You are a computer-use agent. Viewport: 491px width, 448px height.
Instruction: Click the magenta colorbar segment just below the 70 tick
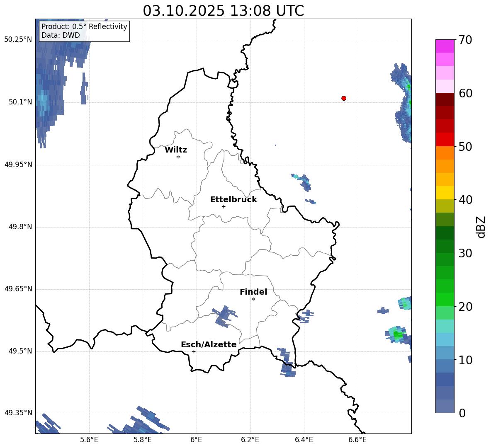pyautogui.click(x=445, y=46)
